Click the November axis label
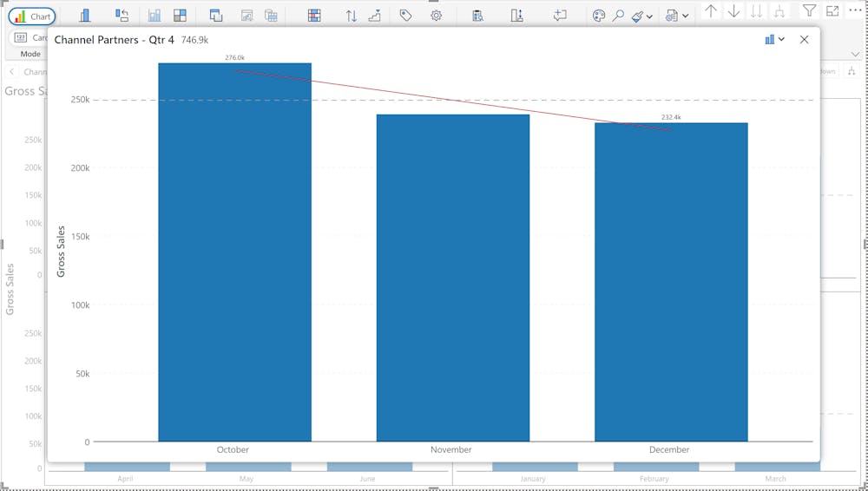This screenshot has width=868, height=491. [x=451, y=449]
